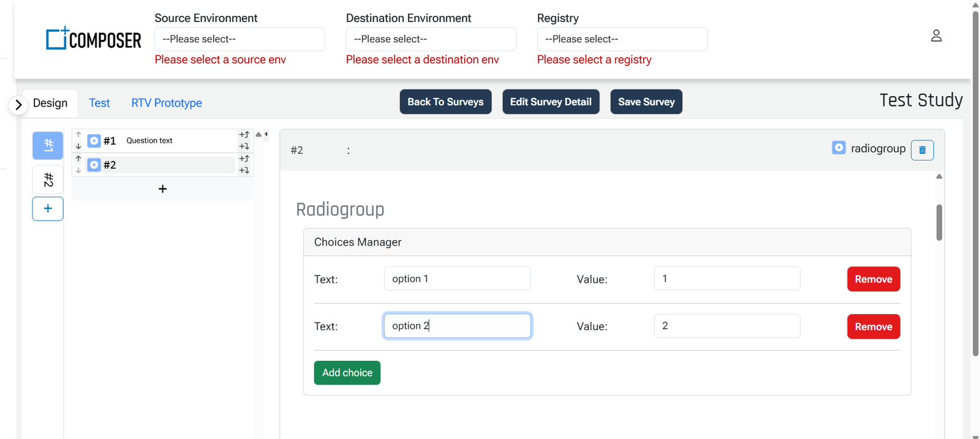The image size is (980, 439).
Task: Click '#2' label in question header
Action: pyautogui.click(x=297, y=150)
